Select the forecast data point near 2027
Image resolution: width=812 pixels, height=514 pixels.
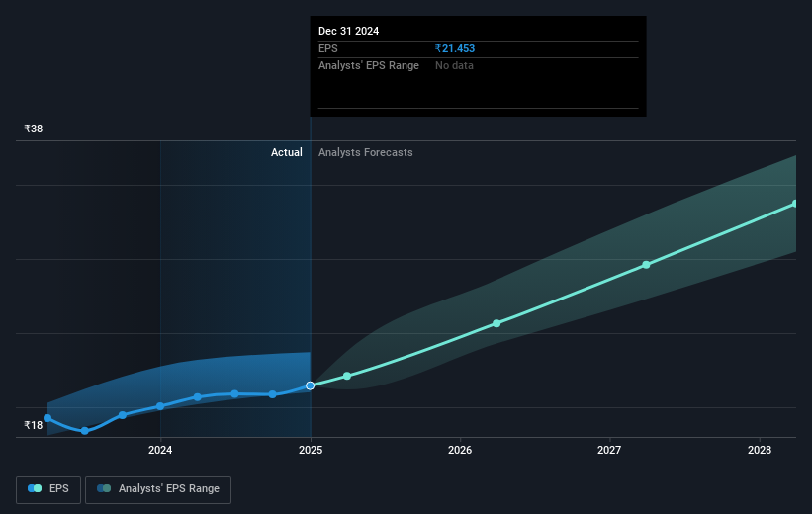point(646,265)
